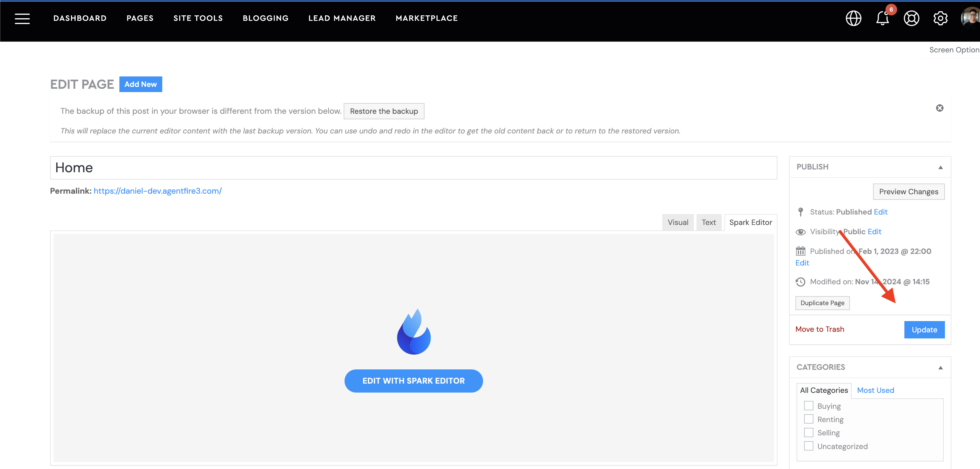Open the Blogging menu
Viewport: 980px width, 469px height.
[265, 18]
